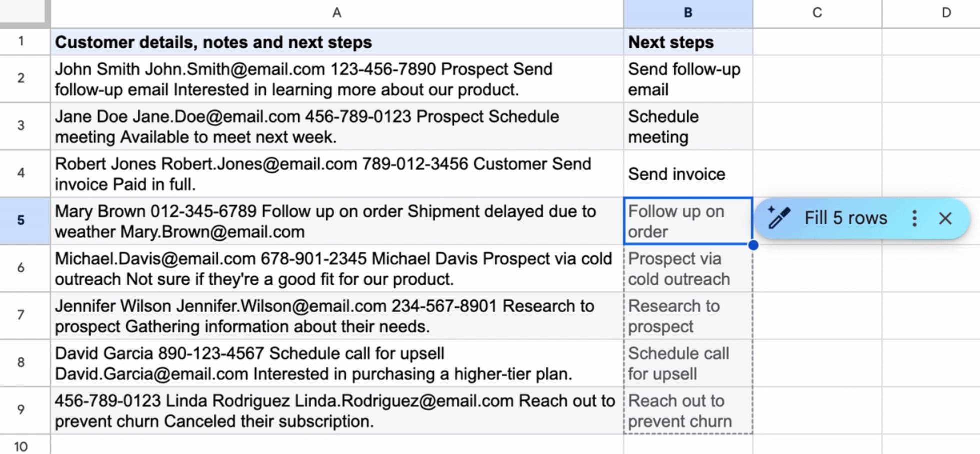
Task: Select row 1 header
Action: (21, 41)
